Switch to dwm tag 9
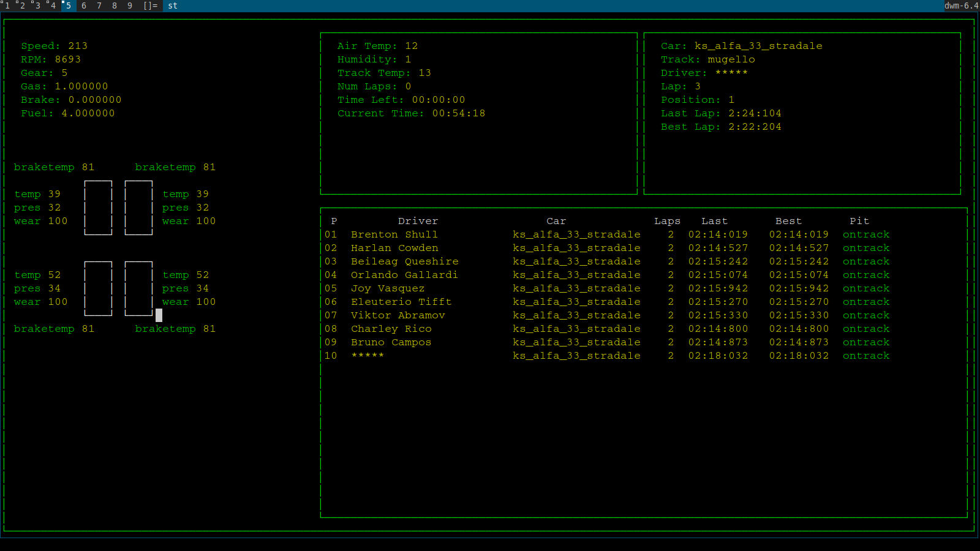 [x=130, y=6]
